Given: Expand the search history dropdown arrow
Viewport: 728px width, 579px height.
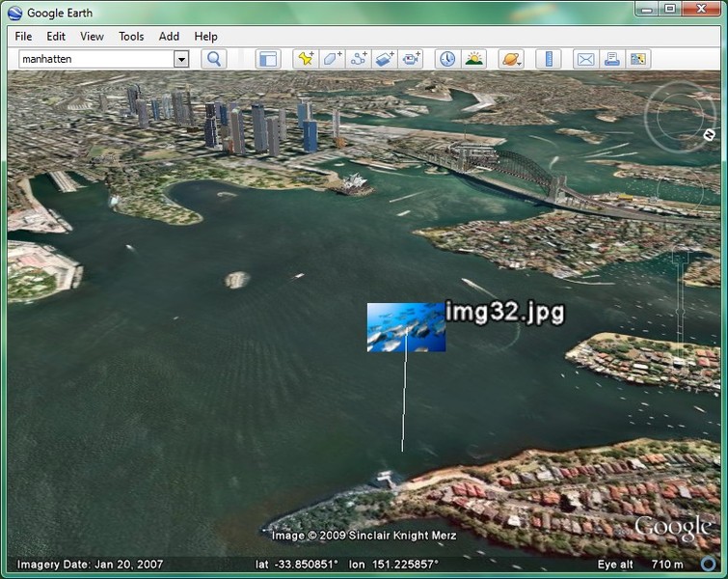Looking at the screenshot, I should [181, 59].
